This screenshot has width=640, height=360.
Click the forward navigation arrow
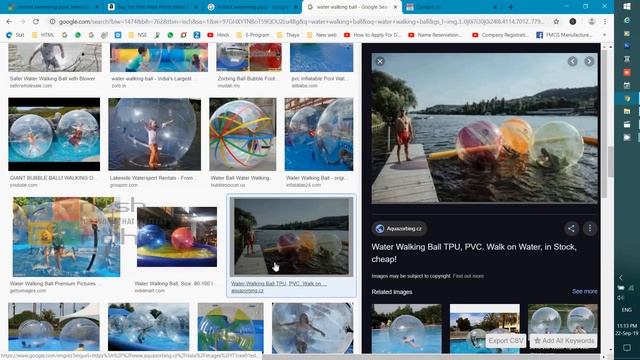(22, 21)
